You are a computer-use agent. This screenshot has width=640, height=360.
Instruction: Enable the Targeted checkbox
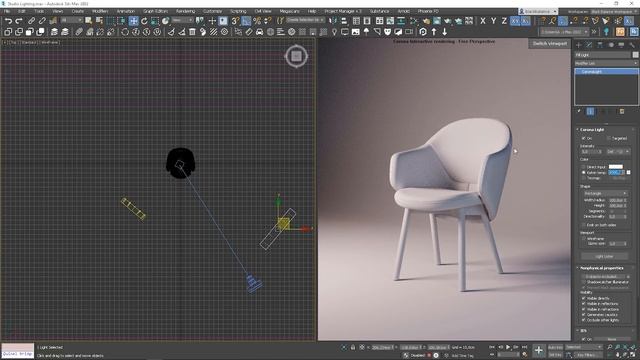point(609,138)
